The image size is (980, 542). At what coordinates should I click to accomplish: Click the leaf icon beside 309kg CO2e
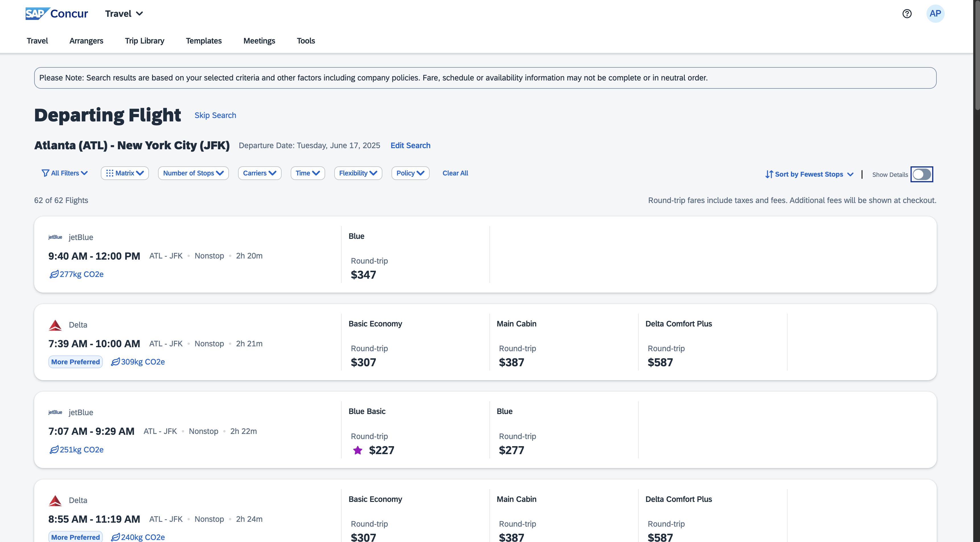[x=115, y=362]
